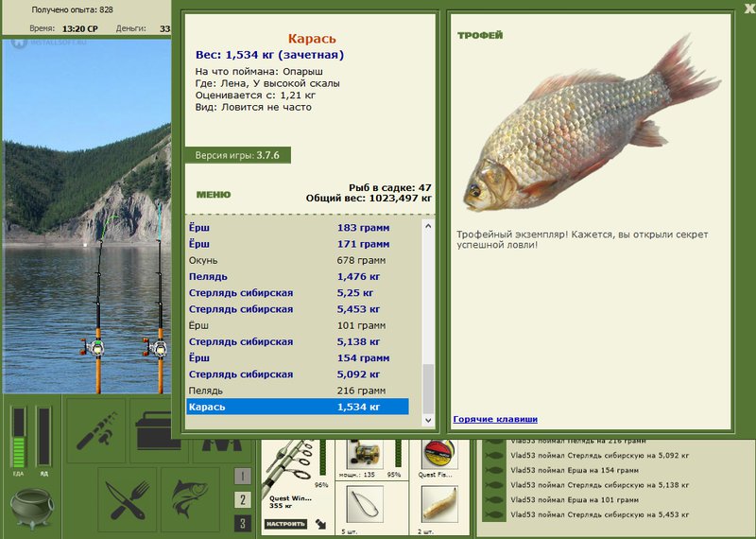Click the Рыб в садке: 47 counter
Screen dimensions: 756x539
coord(390,188)
